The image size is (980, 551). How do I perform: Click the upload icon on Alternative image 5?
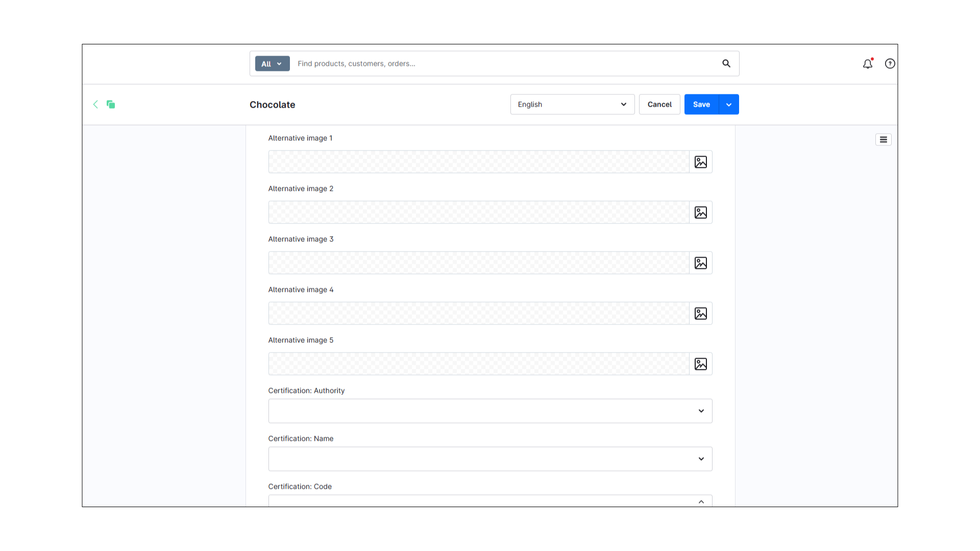click(700, 364)
